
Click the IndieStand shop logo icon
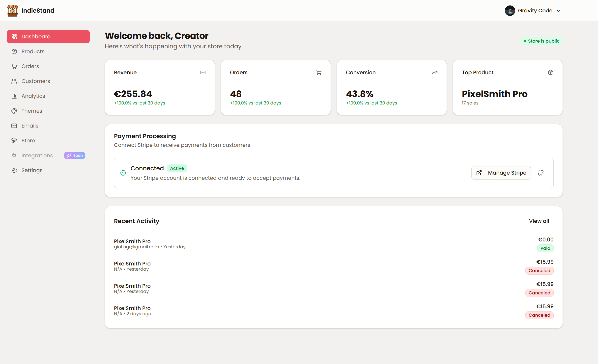[x=12, y=11]
